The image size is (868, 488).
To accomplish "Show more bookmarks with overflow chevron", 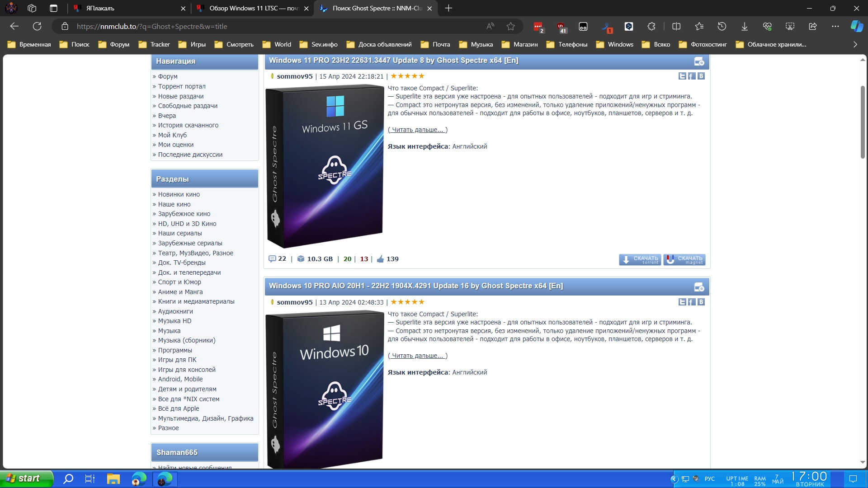I will pyautogui.click(x=855, y=44).
